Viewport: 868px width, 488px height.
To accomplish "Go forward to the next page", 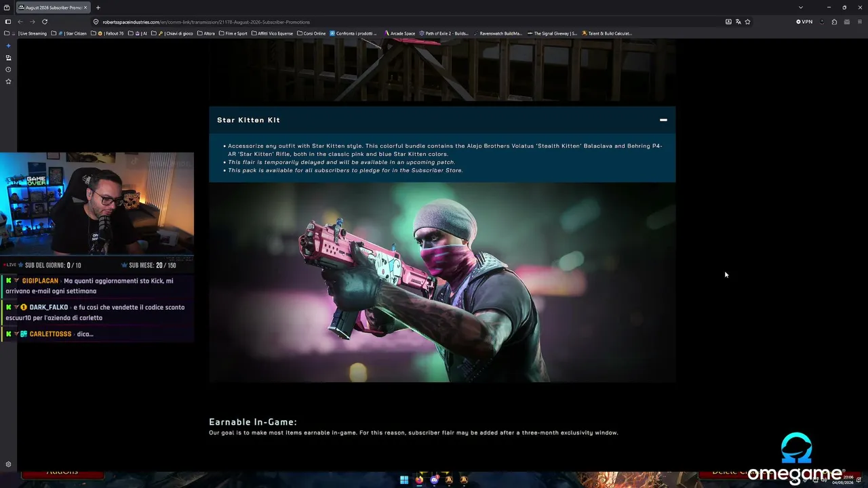I will [x=32, y=22].
